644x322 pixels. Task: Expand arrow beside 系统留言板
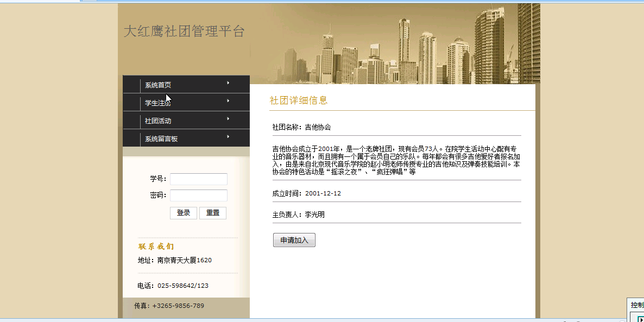click(228, 136)
